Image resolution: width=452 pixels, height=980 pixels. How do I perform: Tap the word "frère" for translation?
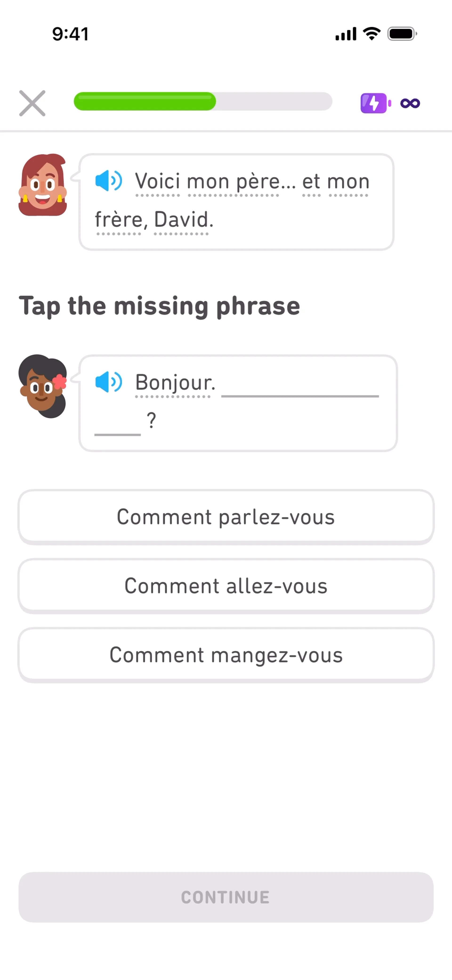(x=119, y=220)
